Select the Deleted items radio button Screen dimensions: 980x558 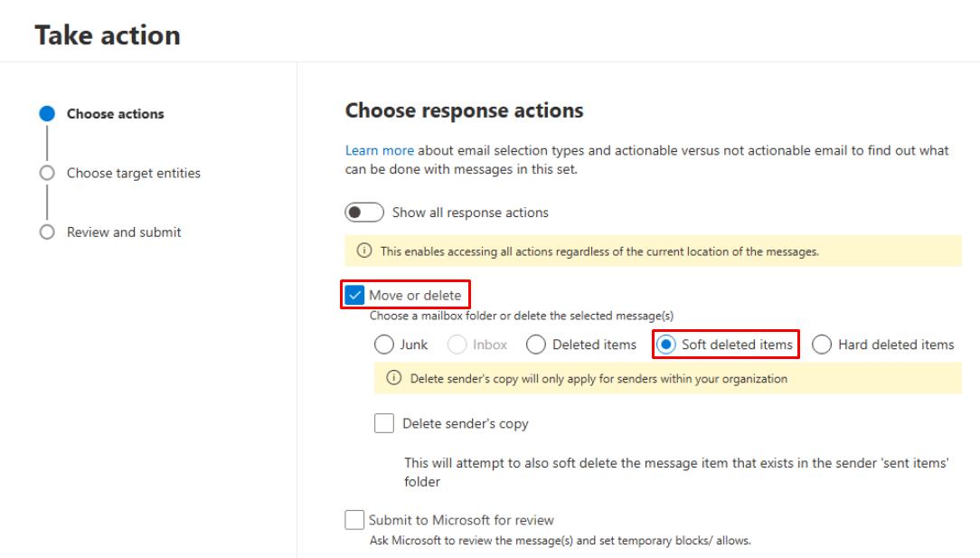pos(536,345)
